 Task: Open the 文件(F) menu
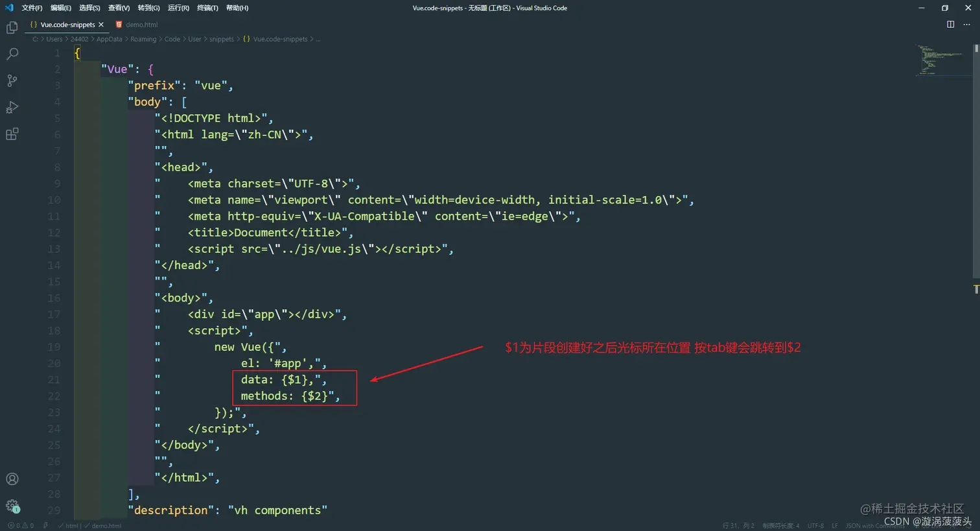click(32, 8)
